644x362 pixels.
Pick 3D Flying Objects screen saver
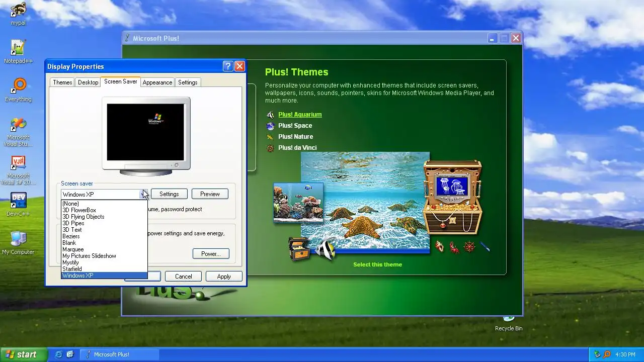click(104, 217)
